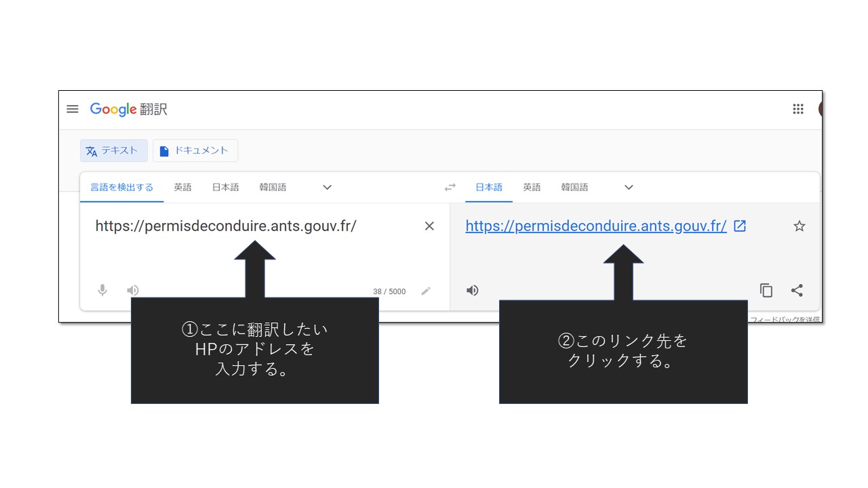Screen dimensions: 868x488
Task: Clear the source text with X
Action: [x=429, y=226]
